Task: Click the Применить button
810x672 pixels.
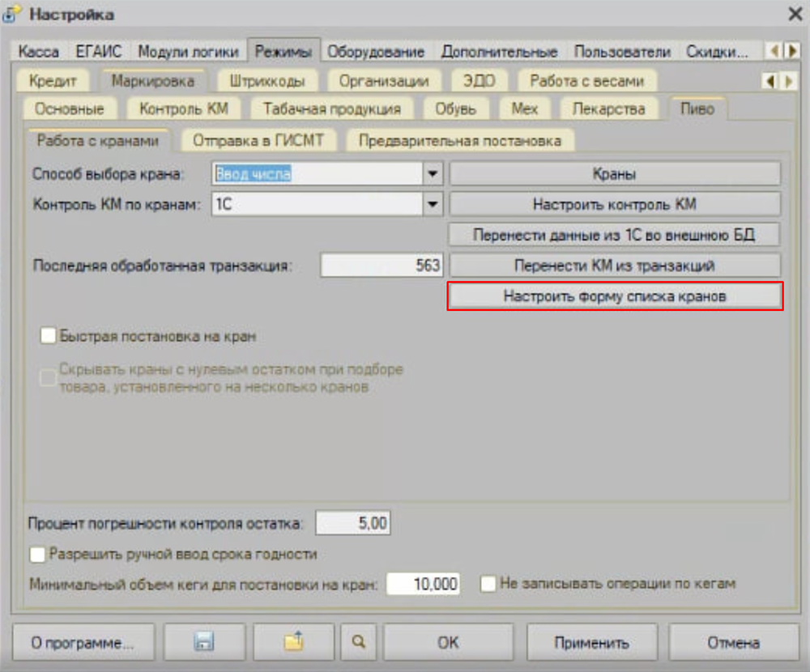Action: point(591,643)
